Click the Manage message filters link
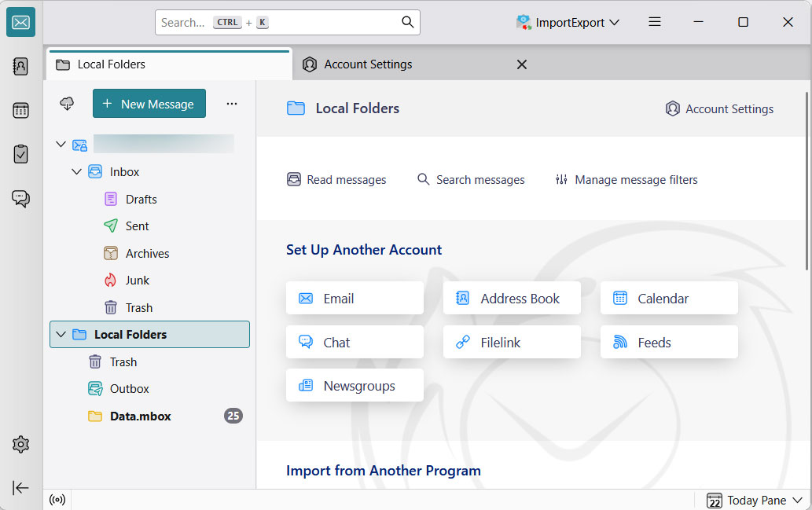812x510 pixels. tap(626, 179)
